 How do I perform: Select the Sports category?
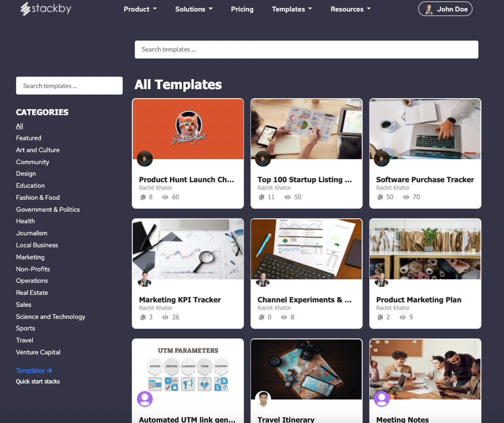coord(26,328)
